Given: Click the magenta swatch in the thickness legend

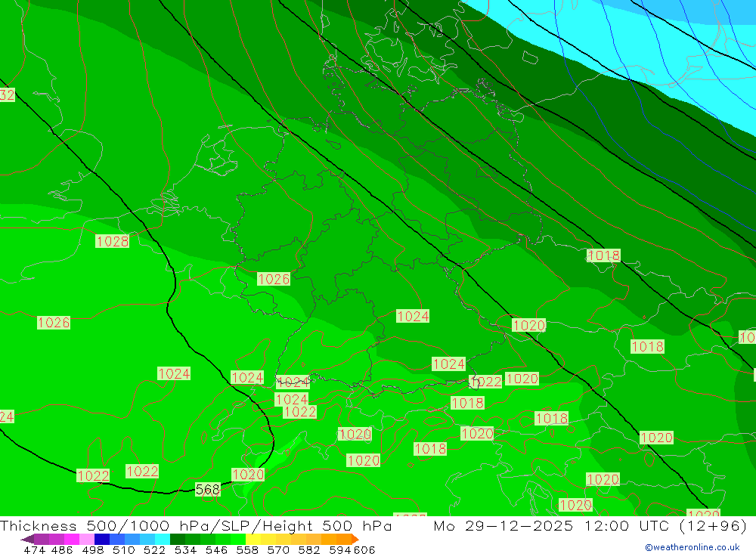Looking at the screenshot, I should [x=71, y=539].
